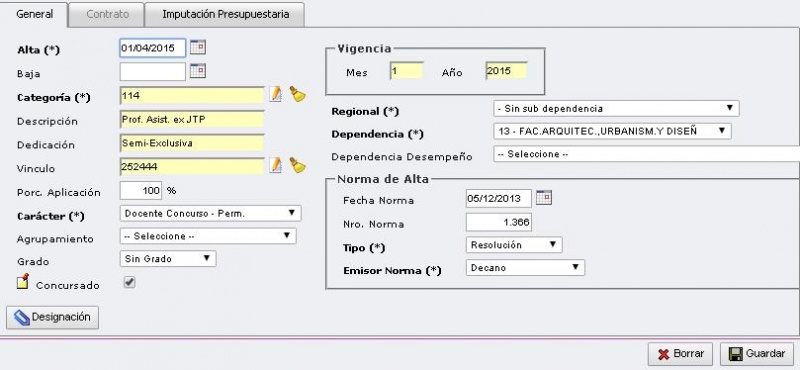Open the Emisor Norma dropdown showing Decano
This screenshot has height=370, width=800.
[x=525, y=267]
